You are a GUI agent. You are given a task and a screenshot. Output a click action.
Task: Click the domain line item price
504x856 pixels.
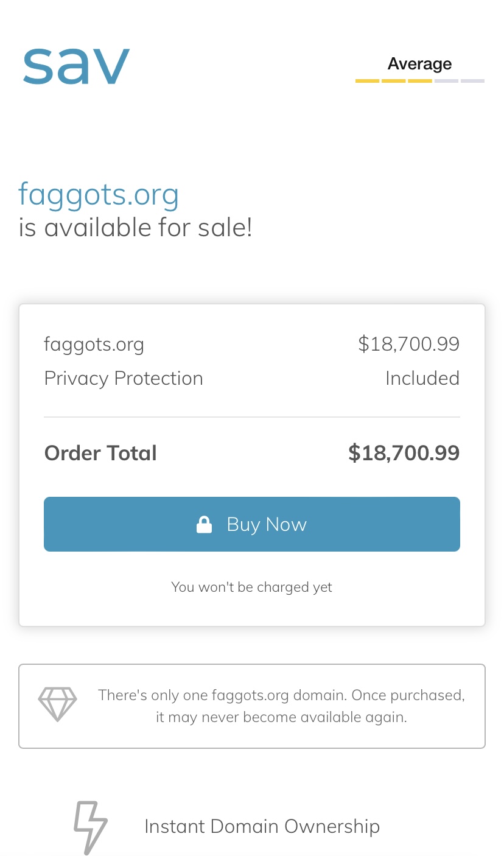pyautogui.click(x=408, y=344)
